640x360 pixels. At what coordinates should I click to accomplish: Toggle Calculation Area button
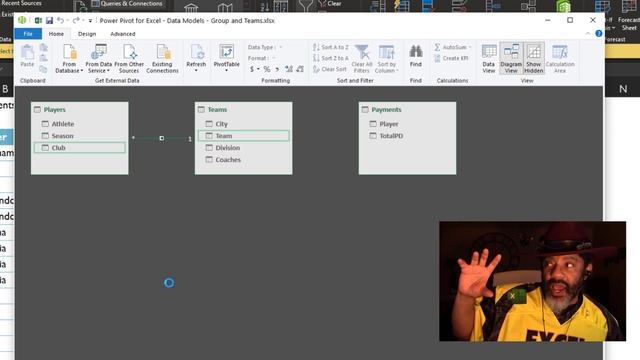560,59
